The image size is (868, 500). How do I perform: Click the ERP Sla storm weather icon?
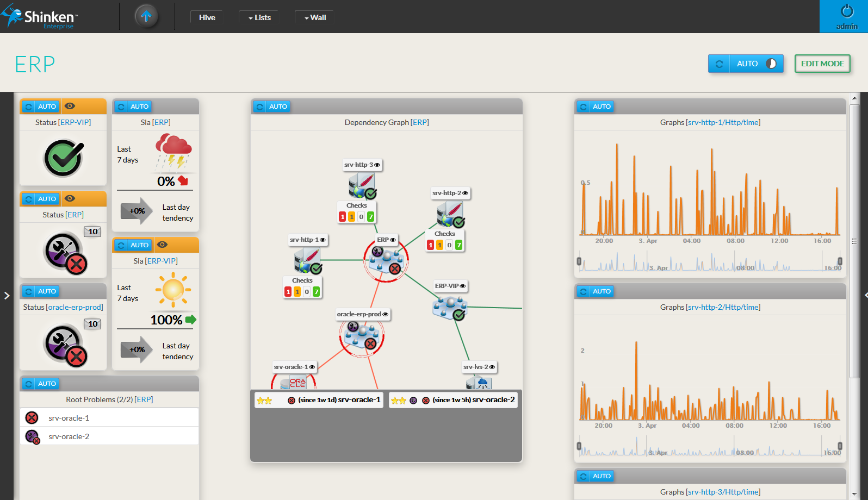(x=173, y=151)
